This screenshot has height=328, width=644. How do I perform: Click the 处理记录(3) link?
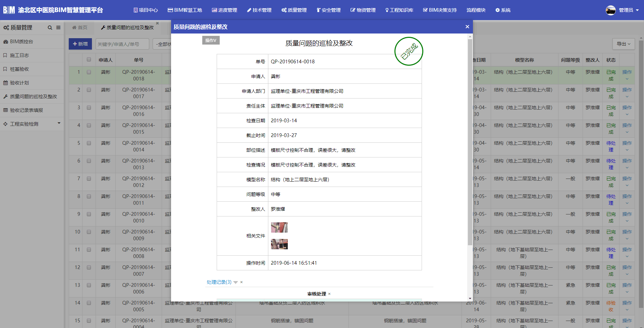click(x=219, y=282)
